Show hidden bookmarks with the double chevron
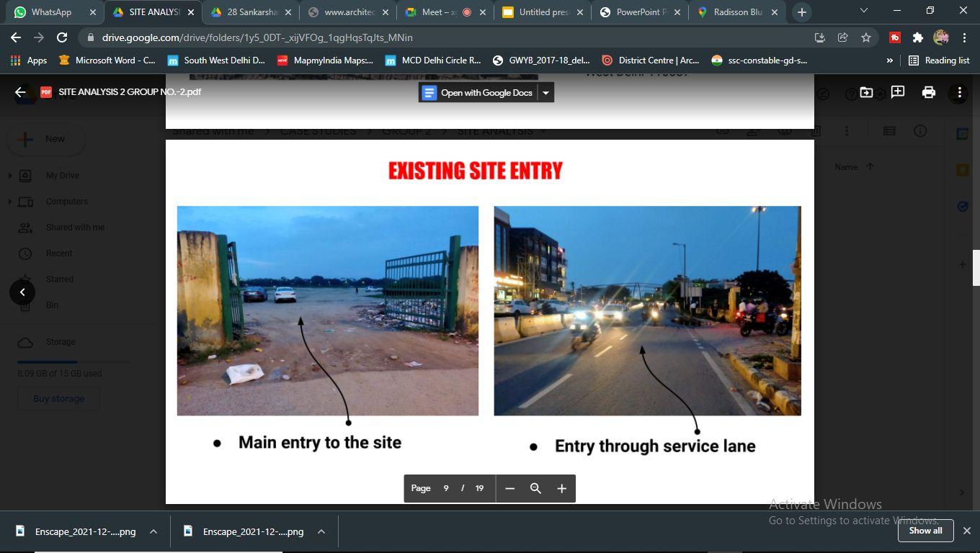Screen dimensions: 980x553 890,60
